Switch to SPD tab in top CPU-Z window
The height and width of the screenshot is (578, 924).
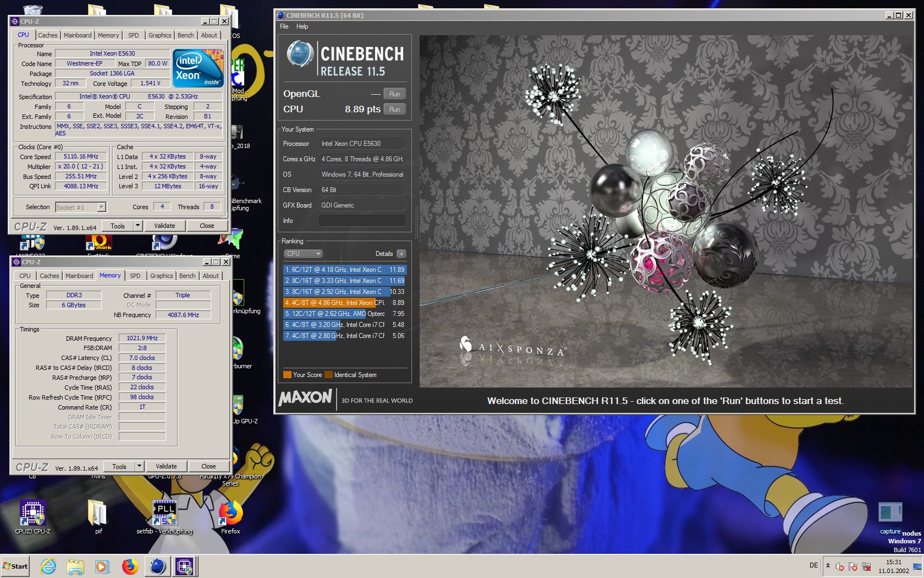[134, 35]
